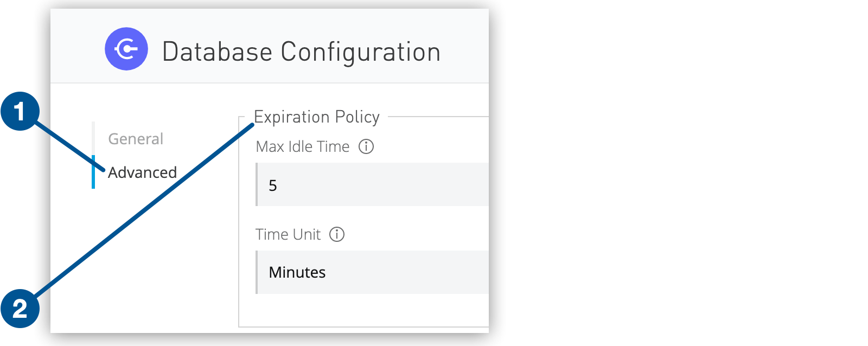The image size is (868, 346).
Task: Select the Advanced tab
Action: 142,172
